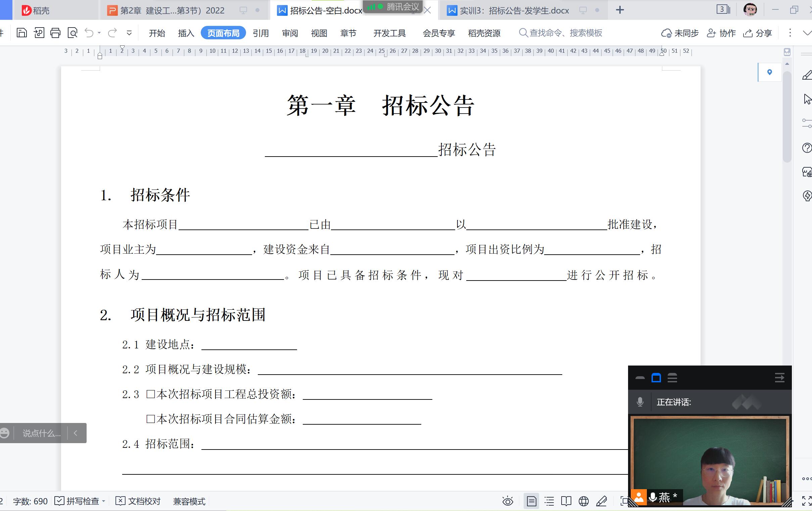Open quick access toolbar customize dropdown
Viewport: 812px width, 511px height.
(x=129, y=33)
